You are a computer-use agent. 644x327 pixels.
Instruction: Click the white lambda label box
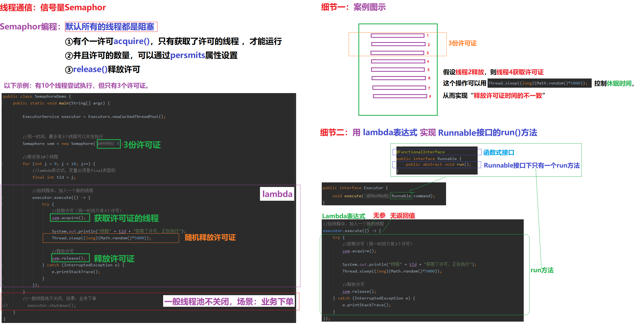tap(277, 194)
